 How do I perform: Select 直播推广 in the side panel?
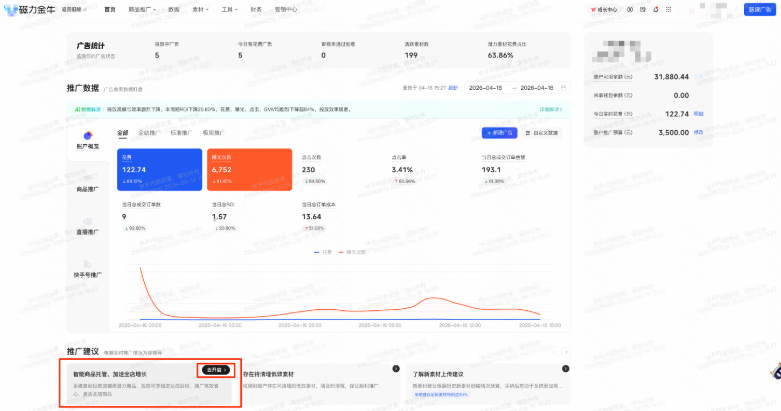(x=88, y=226)
